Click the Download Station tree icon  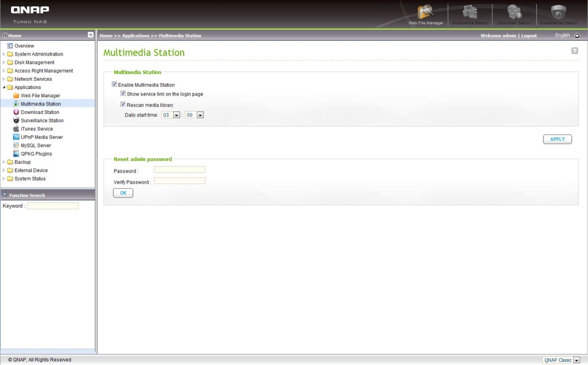coord(16,112)
